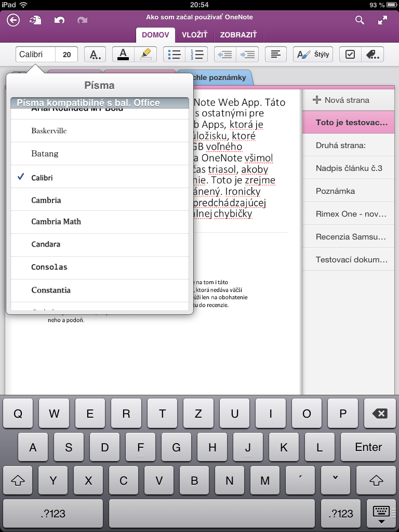Tap the right Shift key
The height and width of the screenshot is (532, 399).
[x=376, y=481]
